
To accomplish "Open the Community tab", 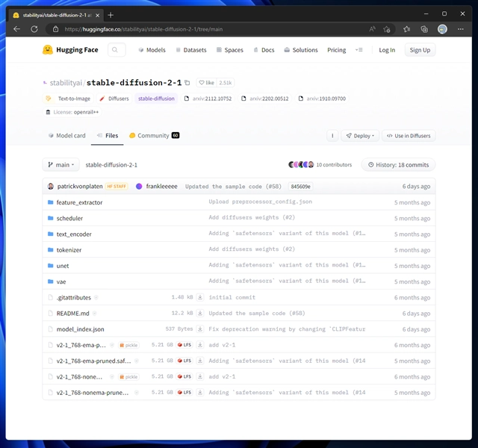I will tap(154, 136).
